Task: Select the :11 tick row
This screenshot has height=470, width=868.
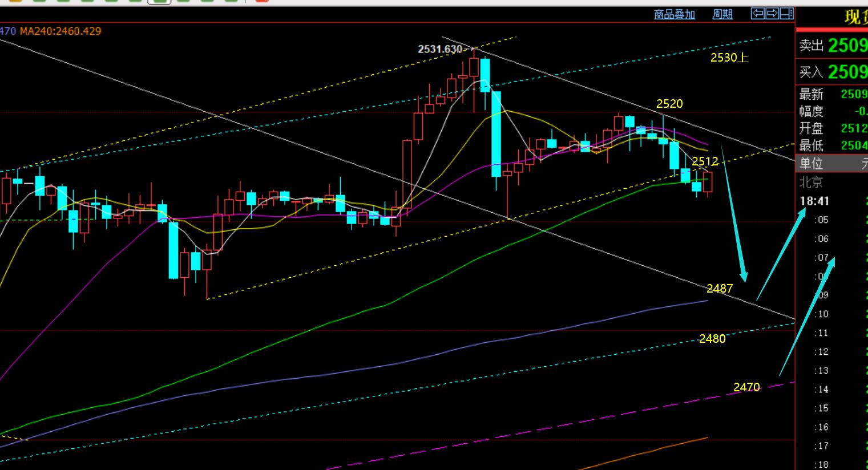Action: [x=832, y=333]
